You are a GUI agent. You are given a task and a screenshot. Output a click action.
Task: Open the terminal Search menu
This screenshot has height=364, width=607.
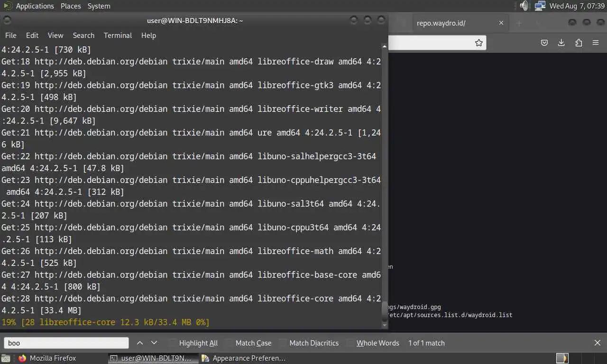coord(83,36)
